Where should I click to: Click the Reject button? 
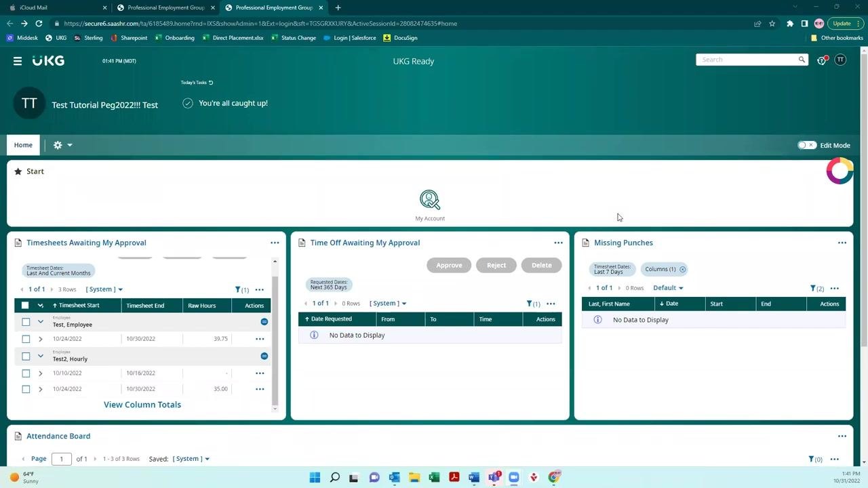click(x=496, y=265)
